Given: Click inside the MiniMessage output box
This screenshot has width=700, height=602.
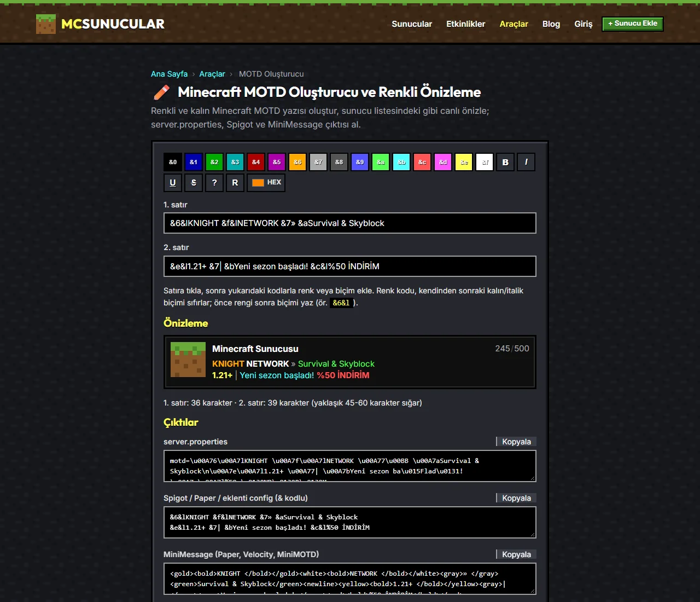Looking at the screenshot, I should [x=350, y=579].
